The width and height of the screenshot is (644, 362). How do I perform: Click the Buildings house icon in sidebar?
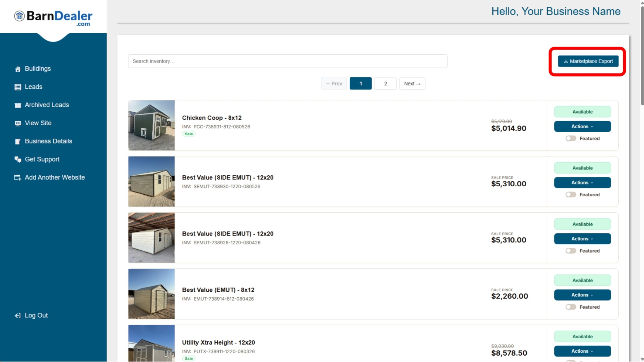pos(18,69)
